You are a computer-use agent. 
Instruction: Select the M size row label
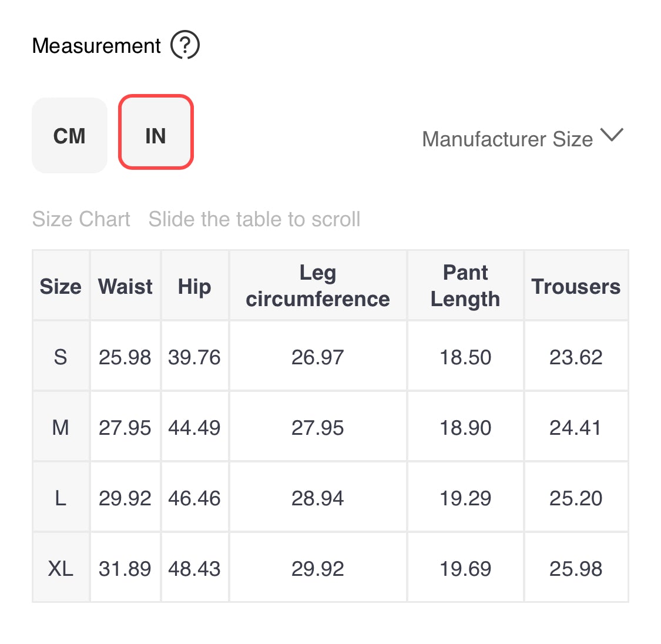[61, 427]
